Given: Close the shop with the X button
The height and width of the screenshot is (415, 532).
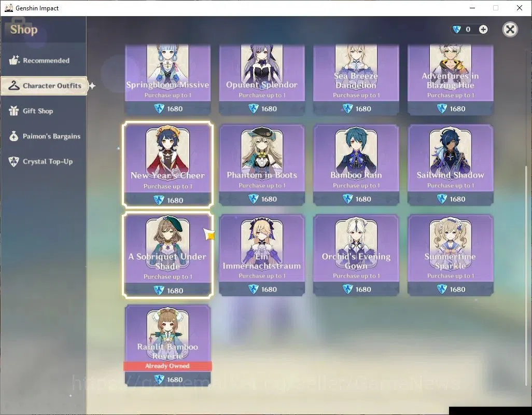Looking at the screenshot, I should 510,30.
